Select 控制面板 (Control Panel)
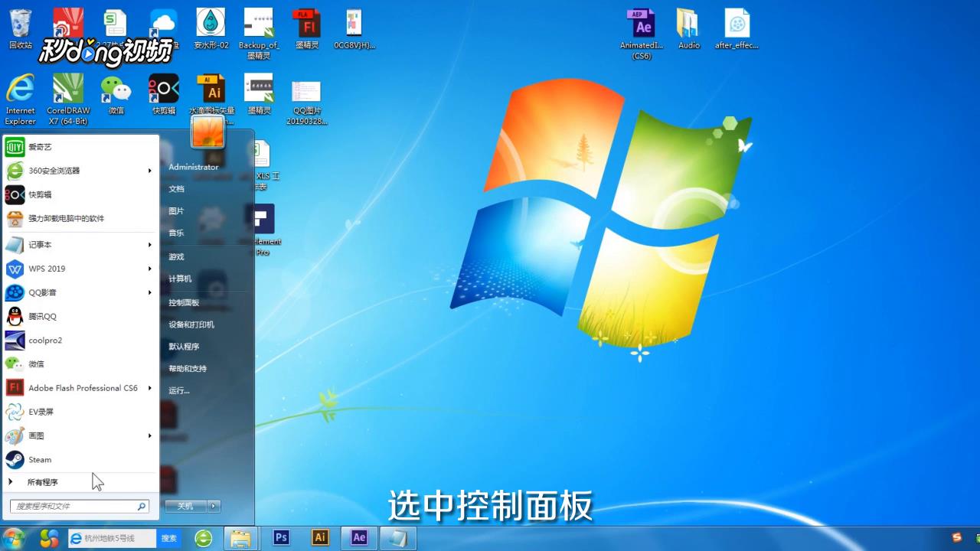980x551 pixels. (x=184, y=303)
